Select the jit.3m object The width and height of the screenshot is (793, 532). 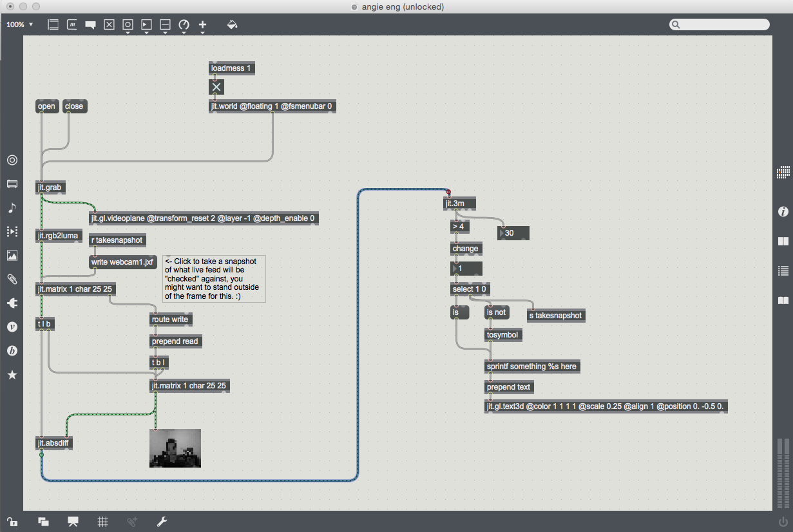click(460, 204)
